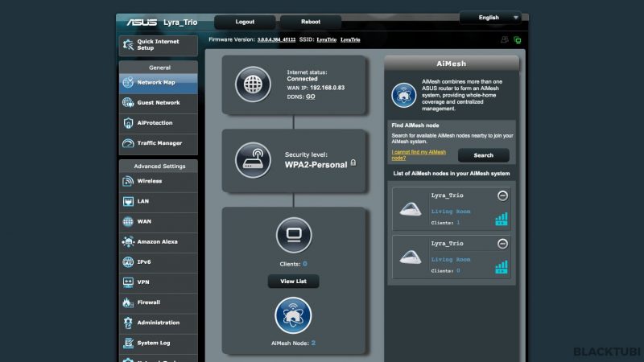Click the Amazon Alexa icon
This screenshot has width=644, height=362.
(x=128, y=242)
